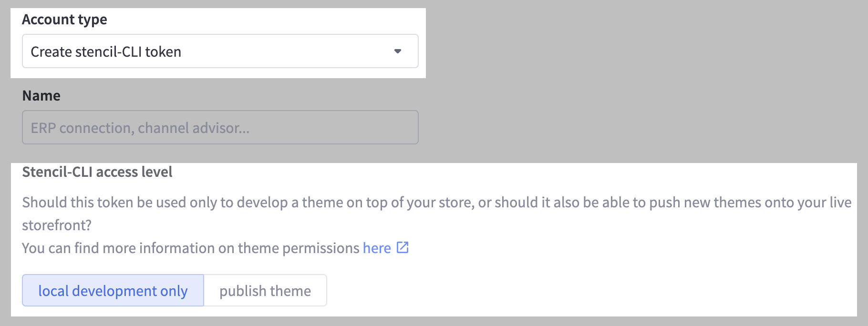Open the "here" theme permissions link
The height and width of the screenshot is (326, 868).
point(376,247)
